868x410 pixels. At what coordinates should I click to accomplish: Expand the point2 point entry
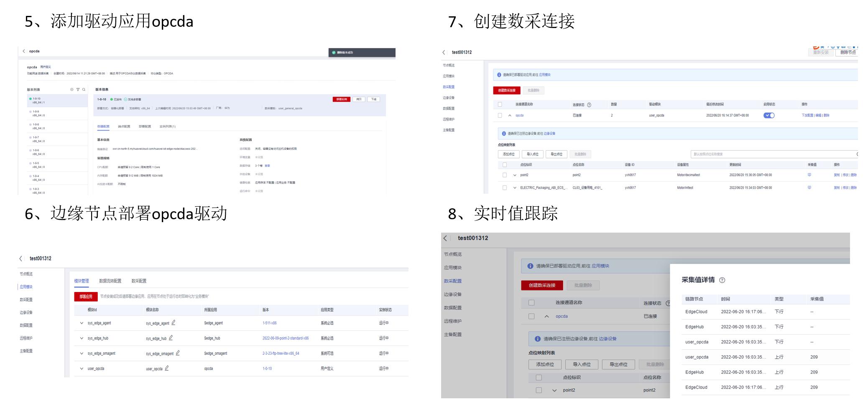pyautogui.click(x=514, y=175)
